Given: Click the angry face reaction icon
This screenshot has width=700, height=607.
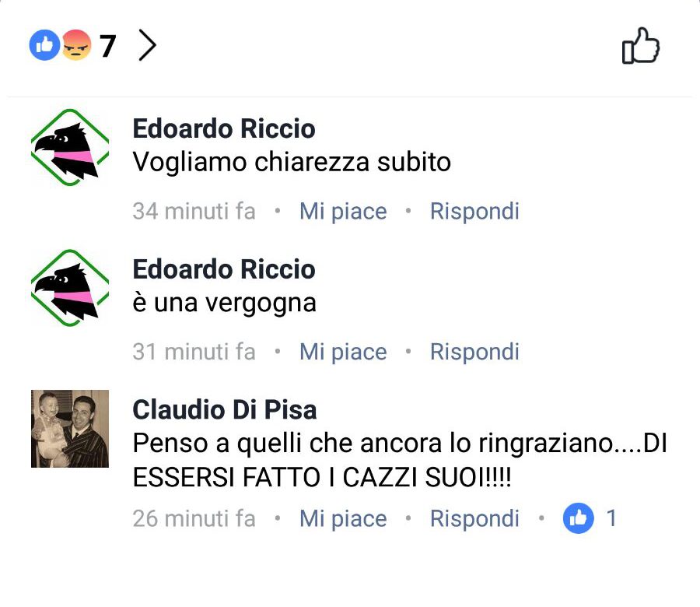Looking at the screenshot, I should pyautogui.click(x=76, y=45).
